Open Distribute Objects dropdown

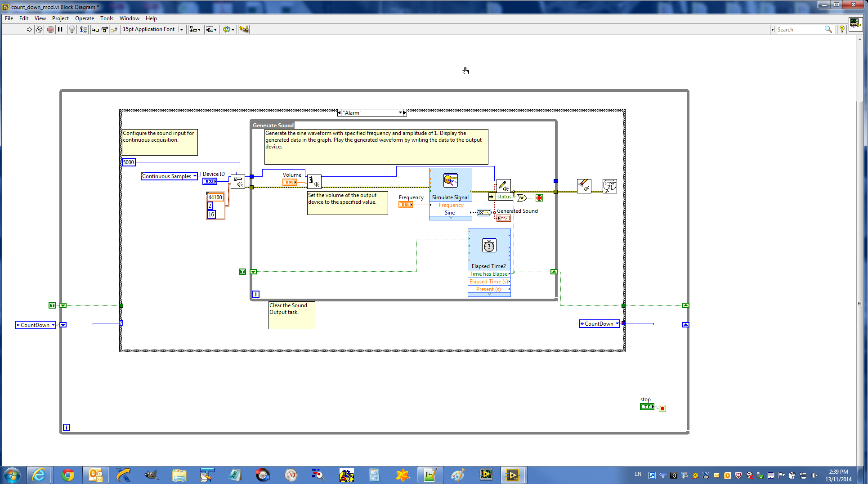coord(211,29)
